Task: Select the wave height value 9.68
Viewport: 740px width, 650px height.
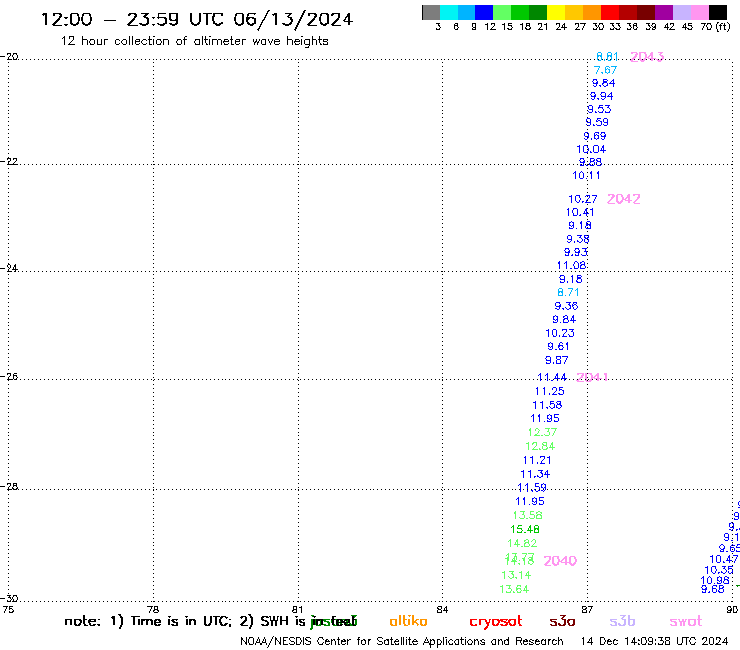Action: click(x=713, y=589)
